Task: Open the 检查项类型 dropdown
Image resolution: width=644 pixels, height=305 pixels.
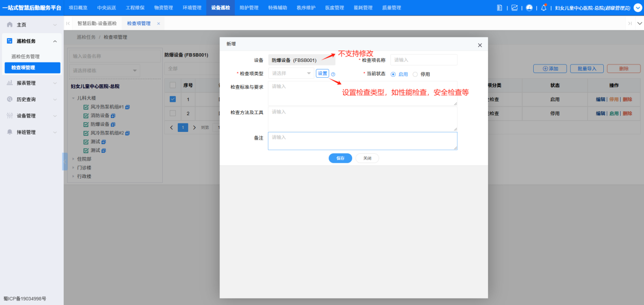Action: (x=291, y=74)
